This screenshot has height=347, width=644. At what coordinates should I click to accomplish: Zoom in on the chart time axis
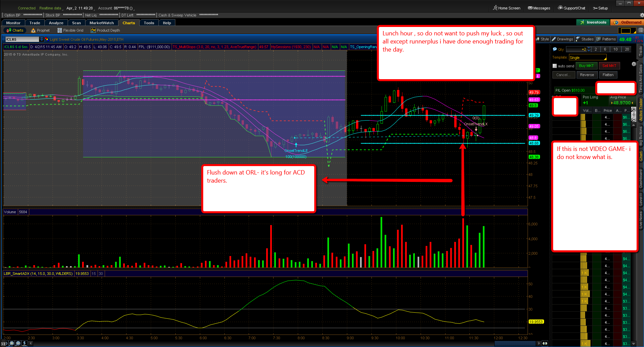click(12, 343)
